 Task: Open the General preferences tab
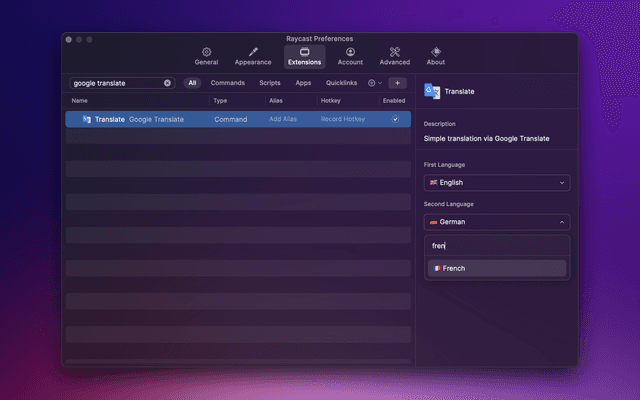point(206,52)
